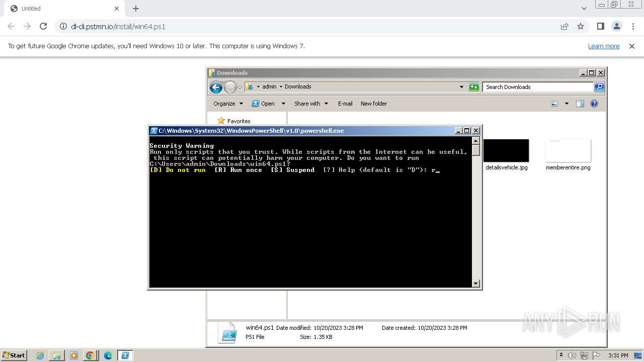Viewport: 644px width, 362px height.
Task: Reload the page in Chrome
Action: coord(43,26)
